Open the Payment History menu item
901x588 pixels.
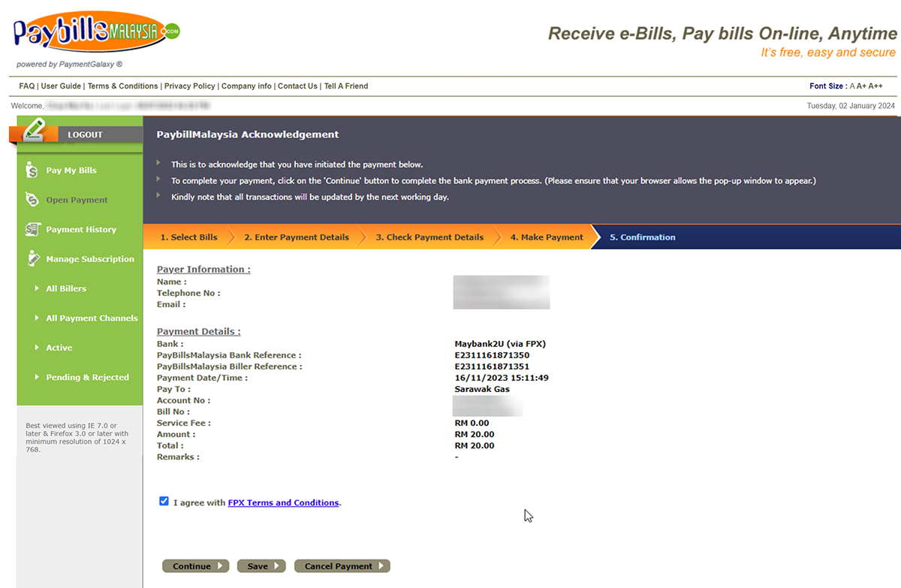click(x=81, y=229)
